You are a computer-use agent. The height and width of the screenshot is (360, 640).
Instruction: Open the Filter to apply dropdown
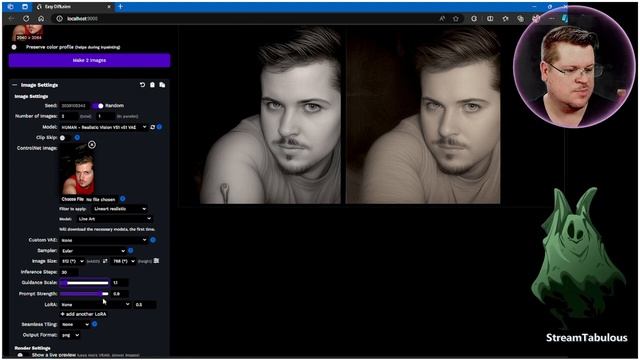[119, 209]
